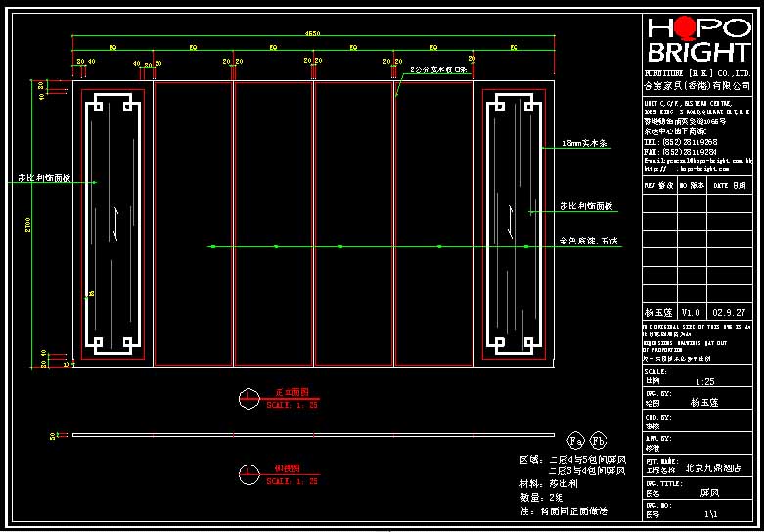Viewport: 764px width, 532px height.
Task: Select the 50 thickness dimension on plan view
Action: tap(52, 435)
